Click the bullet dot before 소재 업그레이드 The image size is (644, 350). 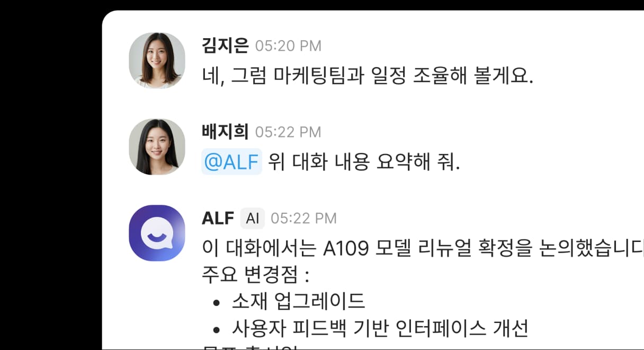coord(216,303)
